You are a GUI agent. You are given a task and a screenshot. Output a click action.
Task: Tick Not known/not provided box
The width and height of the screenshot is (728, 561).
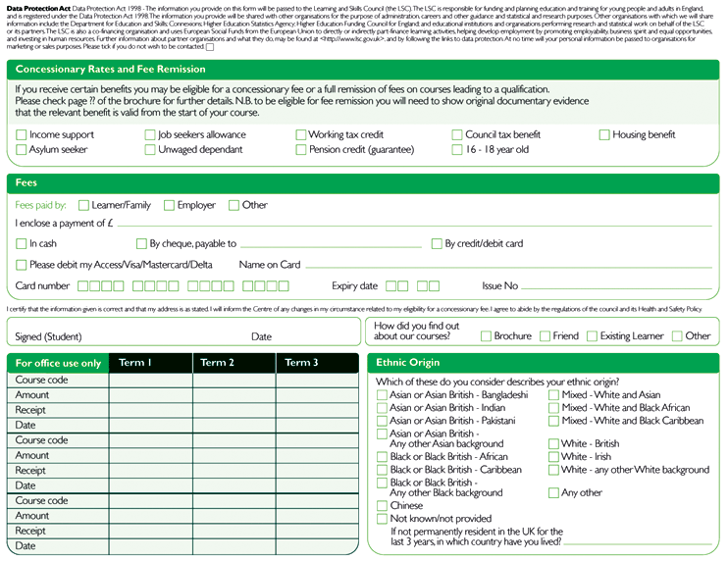click(x=382, y=518)
